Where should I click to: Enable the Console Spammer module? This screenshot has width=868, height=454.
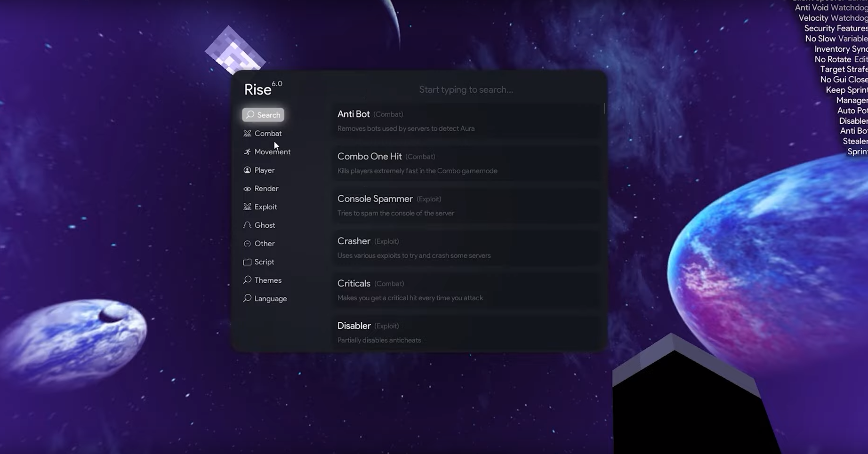[466, 206]
